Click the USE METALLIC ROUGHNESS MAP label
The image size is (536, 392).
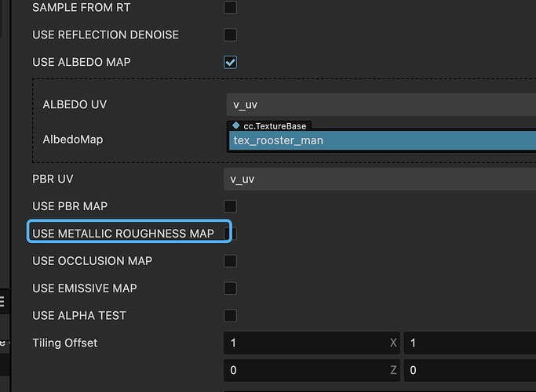click(123, 234)
